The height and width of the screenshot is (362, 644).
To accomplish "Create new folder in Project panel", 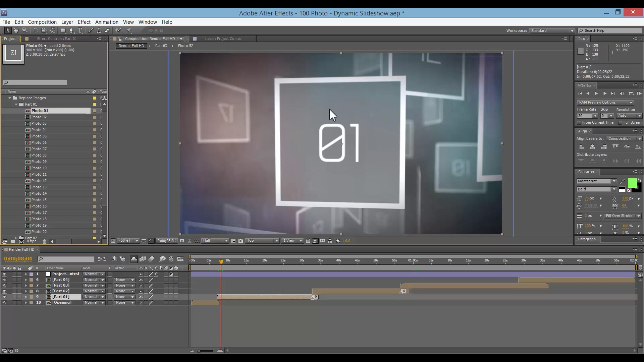I will [13, 241].
